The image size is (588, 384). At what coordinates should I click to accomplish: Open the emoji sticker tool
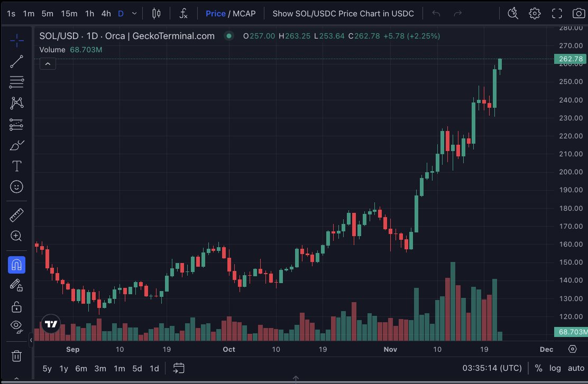[x=16, y=186]
